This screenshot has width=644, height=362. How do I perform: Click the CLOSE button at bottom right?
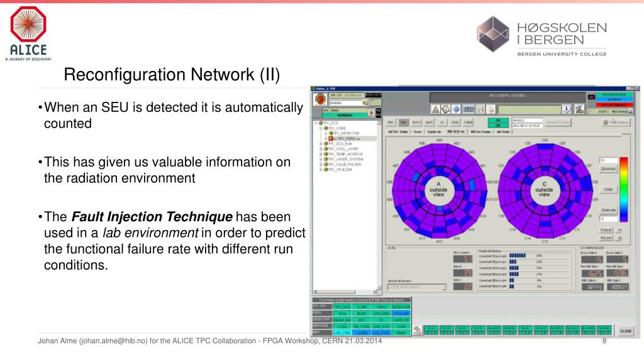tap(626, 331)
